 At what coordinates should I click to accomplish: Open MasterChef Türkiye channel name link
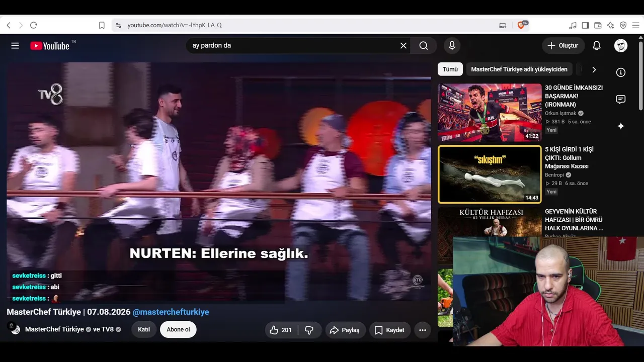click(x=54, y=329)
